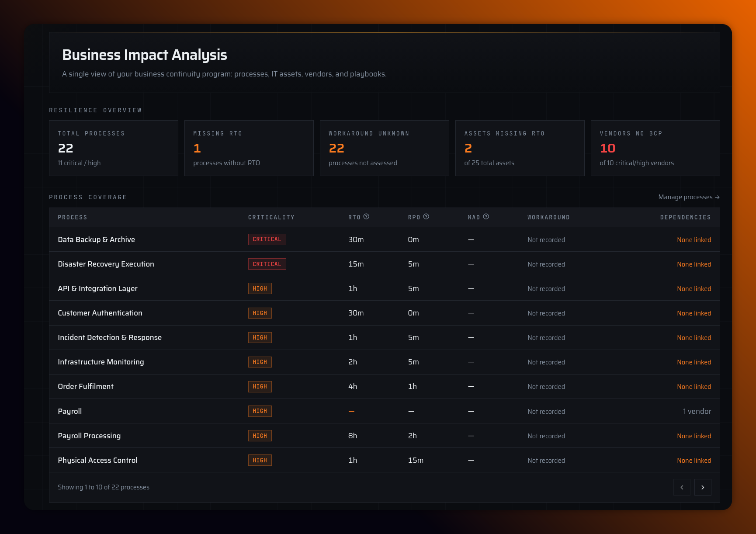The image size is (756, 534).
Task: Open the Manage processes link
Action: coord(689,197)
